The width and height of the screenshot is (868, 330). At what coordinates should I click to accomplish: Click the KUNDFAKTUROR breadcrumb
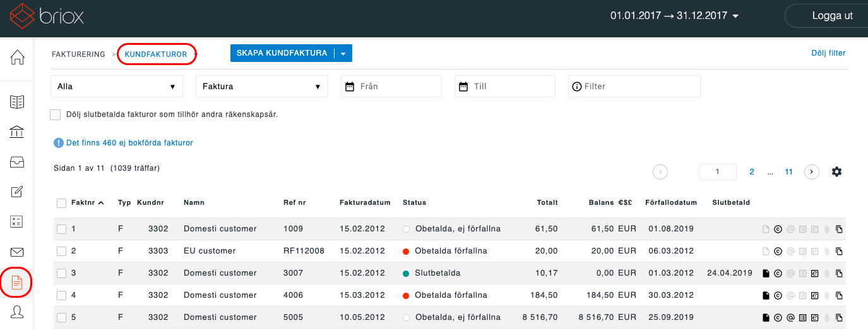[x=156, y=54]
